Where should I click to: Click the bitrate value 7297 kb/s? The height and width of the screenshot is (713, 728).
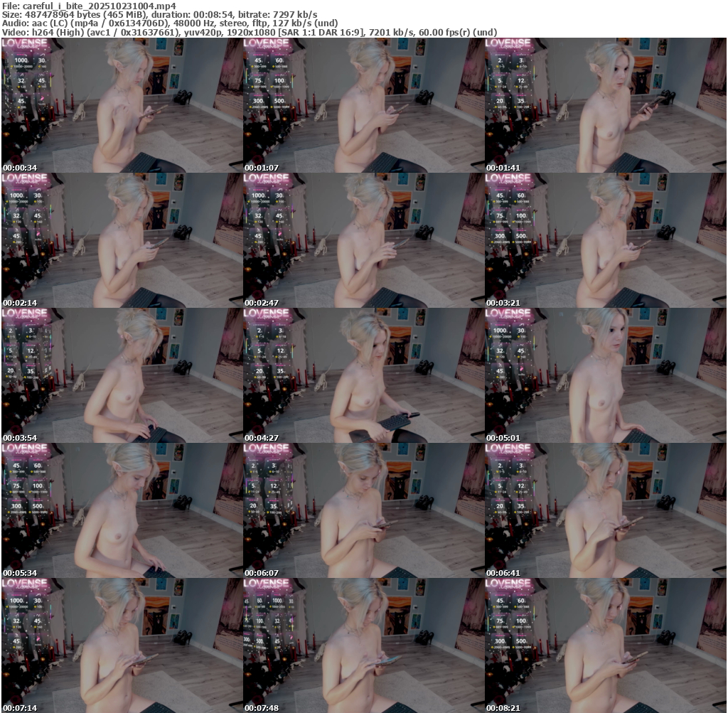click(x=295, y=15)
